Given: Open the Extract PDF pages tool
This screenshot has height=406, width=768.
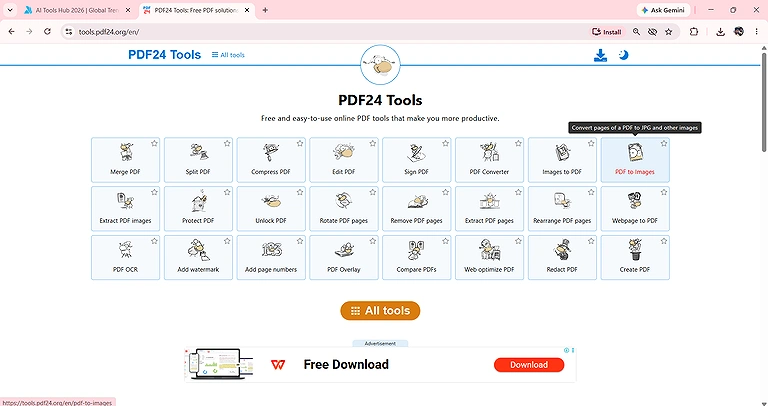Looking at the screenshot, I should point(489,209).
